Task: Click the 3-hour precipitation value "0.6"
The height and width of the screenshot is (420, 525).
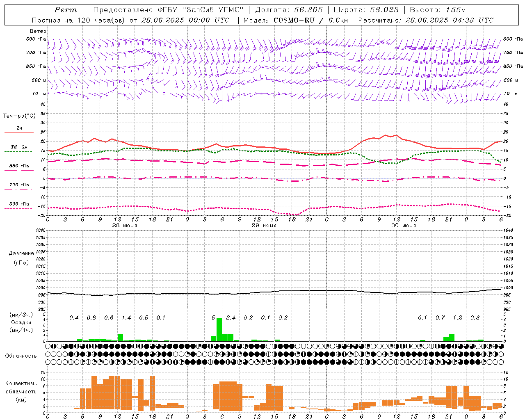Action: point(109,318)
